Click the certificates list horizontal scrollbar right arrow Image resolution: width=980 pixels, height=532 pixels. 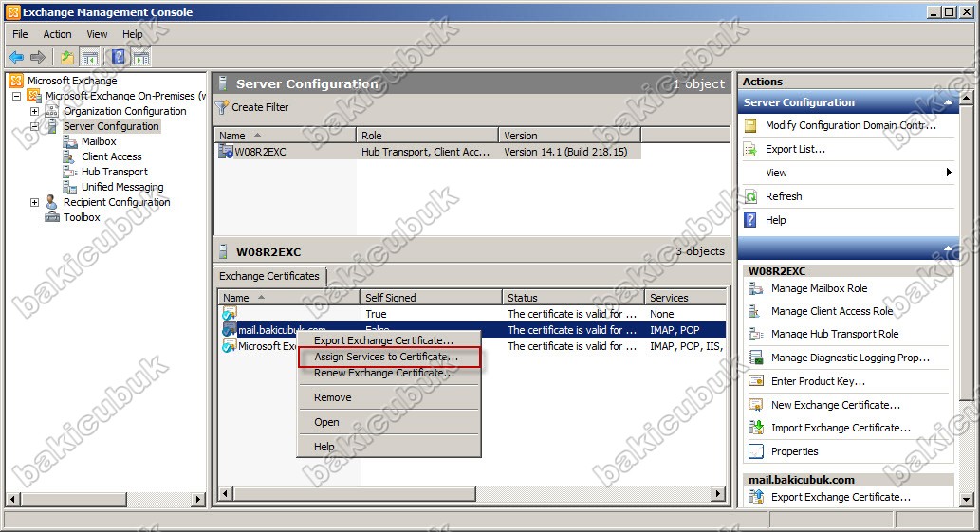tap(719, 494)
